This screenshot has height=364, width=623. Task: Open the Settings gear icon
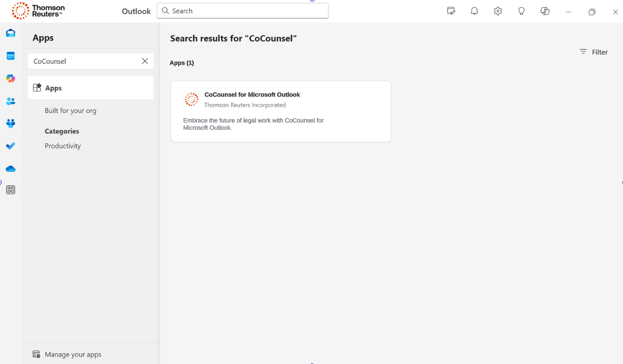tap(498, 11)
